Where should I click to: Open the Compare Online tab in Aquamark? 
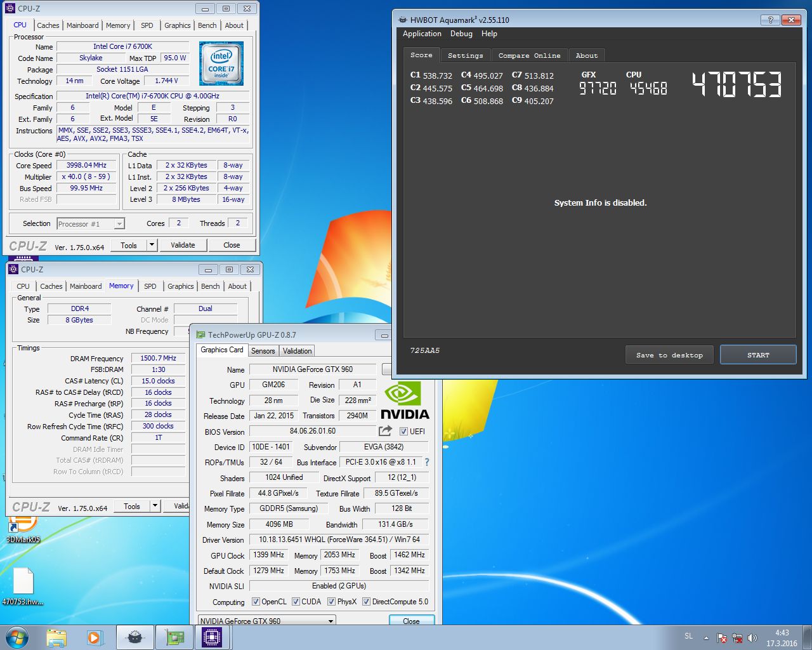pos(529,56)
